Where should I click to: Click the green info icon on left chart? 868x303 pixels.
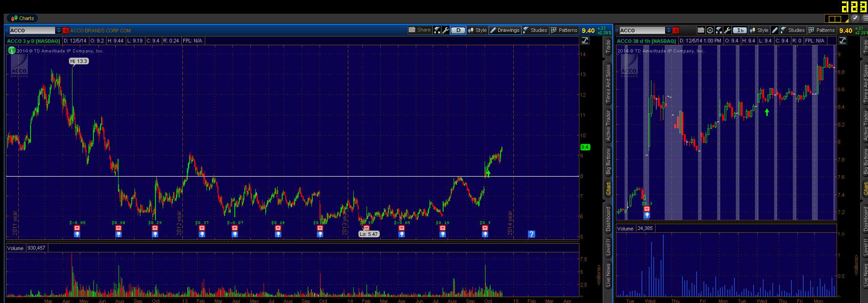tap(12, 50)
